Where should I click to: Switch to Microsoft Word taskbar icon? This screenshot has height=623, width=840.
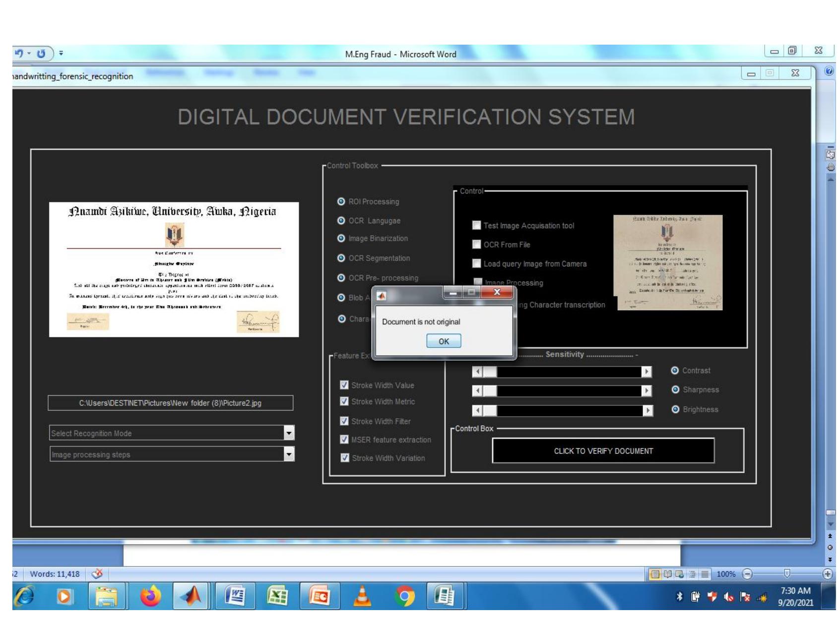235,596
